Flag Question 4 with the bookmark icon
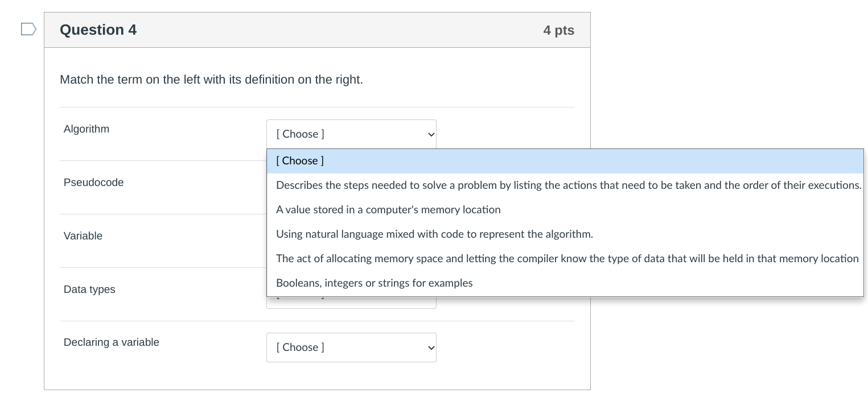Viewport: 868px width, 393px height. (x=28, y=29)
